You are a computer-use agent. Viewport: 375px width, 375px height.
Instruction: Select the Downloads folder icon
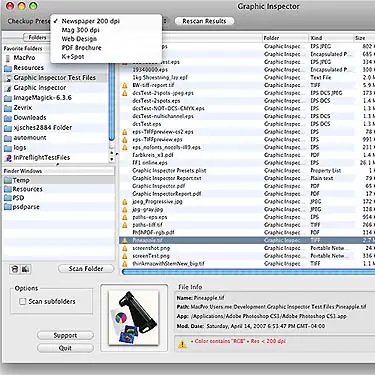[x=8, y=118]
